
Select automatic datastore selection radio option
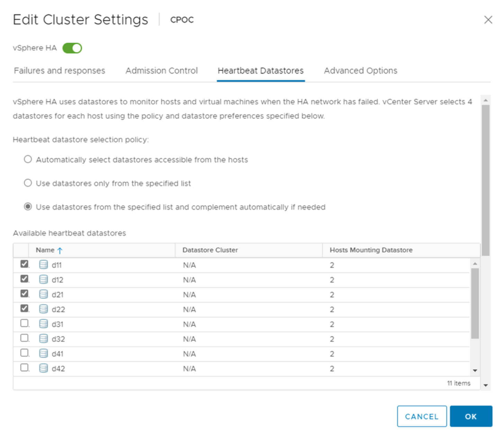28,159
